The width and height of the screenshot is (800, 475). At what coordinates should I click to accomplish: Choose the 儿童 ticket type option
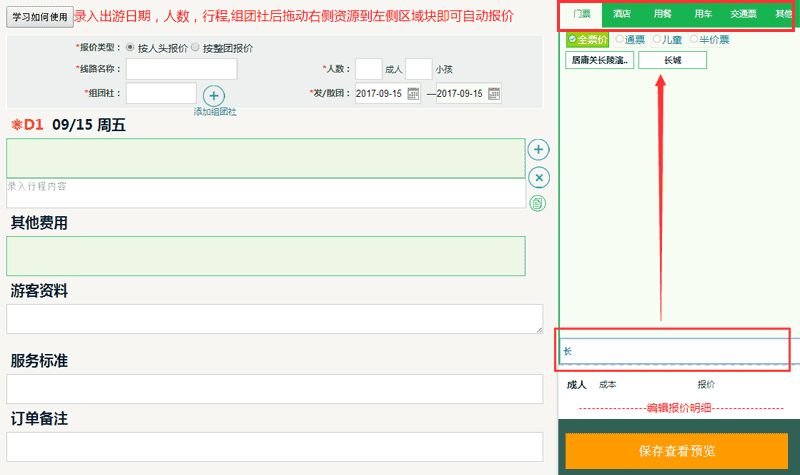pyautogui.click(x=657, y=39)
